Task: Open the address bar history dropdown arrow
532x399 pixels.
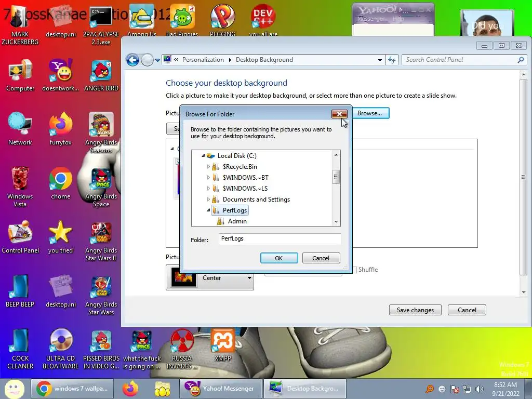Action: pyautogui.click(x=380, y=60)
